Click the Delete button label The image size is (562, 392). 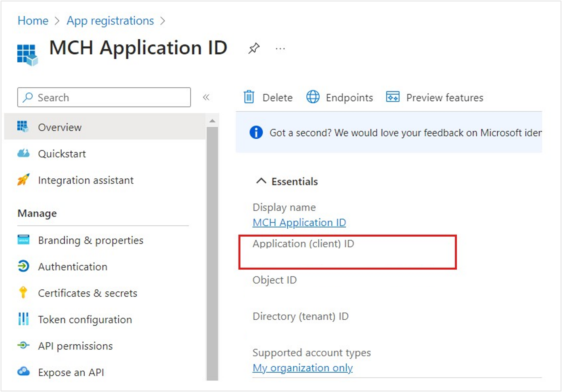pyautogui.click(x=278, y=97)
